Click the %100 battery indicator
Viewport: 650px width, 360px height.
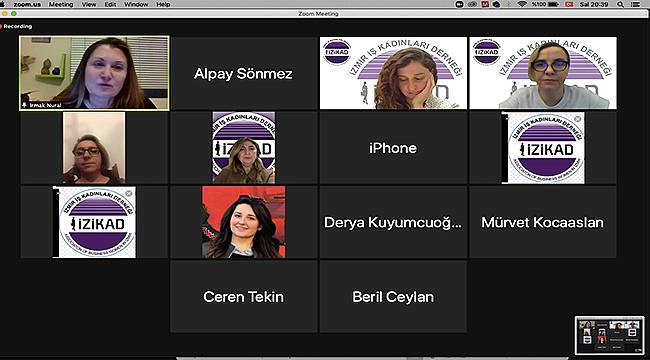pos(545,4)
